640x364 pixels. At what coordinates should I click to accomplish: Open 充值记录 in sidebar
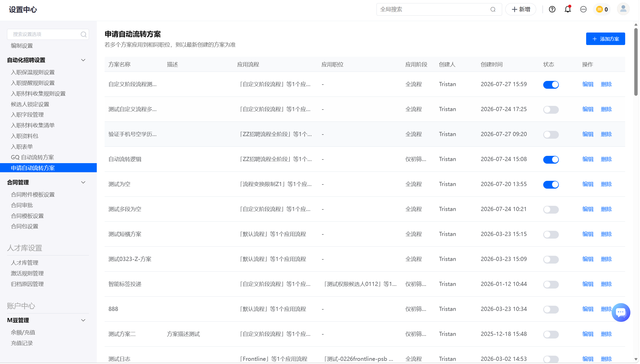[22, 343]
